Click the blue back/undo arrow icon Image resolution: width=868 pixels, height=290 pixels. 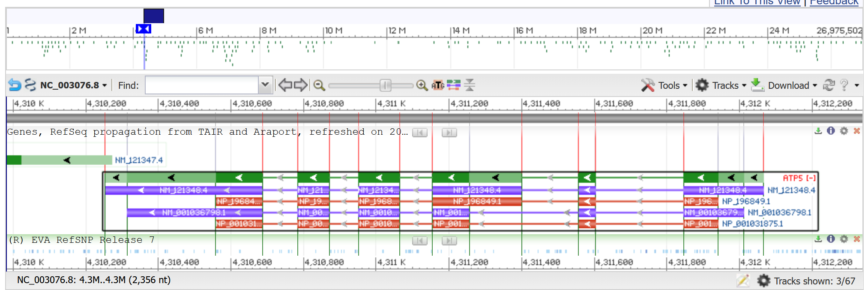(x=15, y=85)
